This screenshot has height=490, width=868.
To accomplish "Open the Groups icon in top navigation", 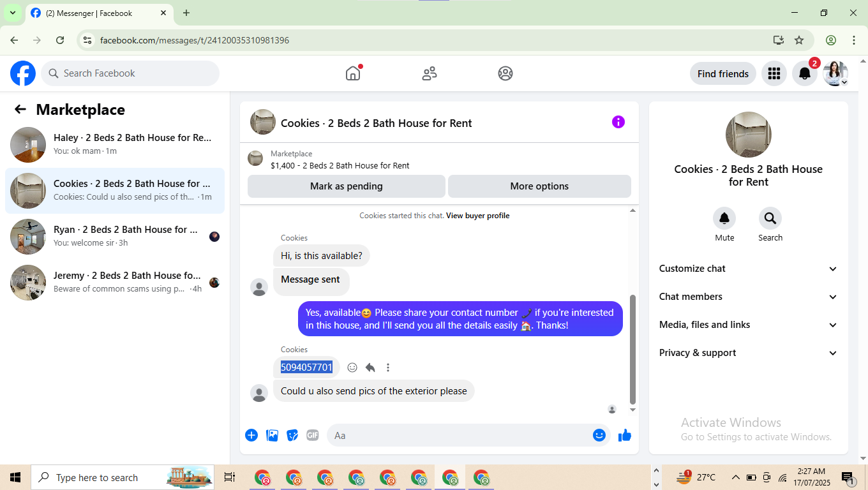I will [505, 73].
